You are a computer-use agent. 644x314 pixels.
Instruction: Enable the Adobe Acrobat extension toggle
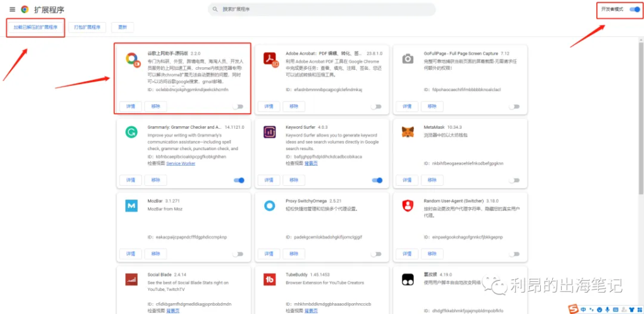pyautogui.click(x=376, y=107)
